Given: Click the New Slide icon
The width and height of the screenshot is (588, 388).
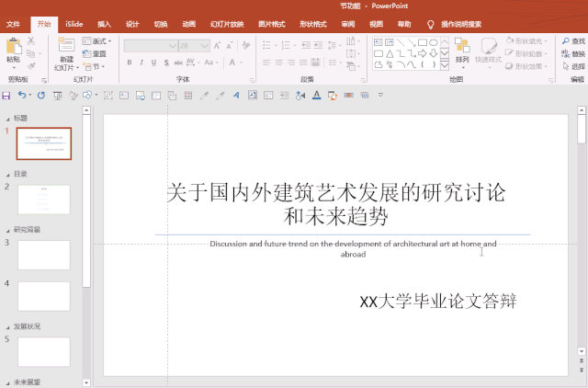Looking at the screenshot, I should click(x=66, y=44).
